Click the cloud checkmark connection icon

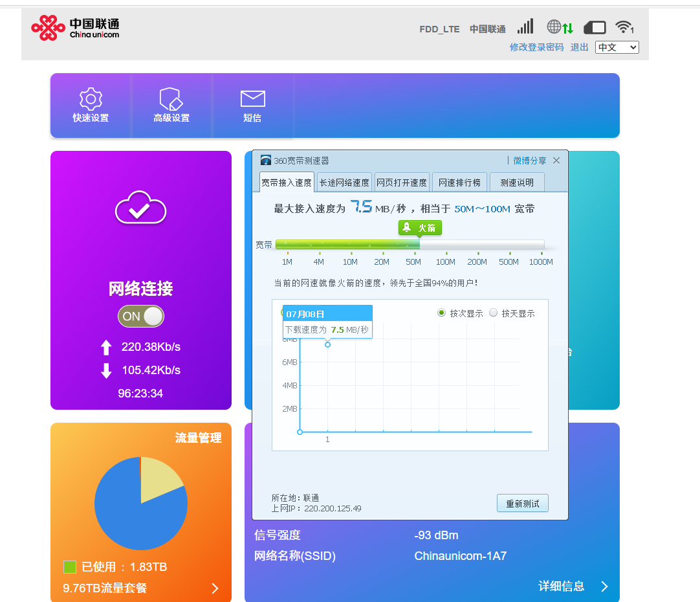[x=140, y=208]
